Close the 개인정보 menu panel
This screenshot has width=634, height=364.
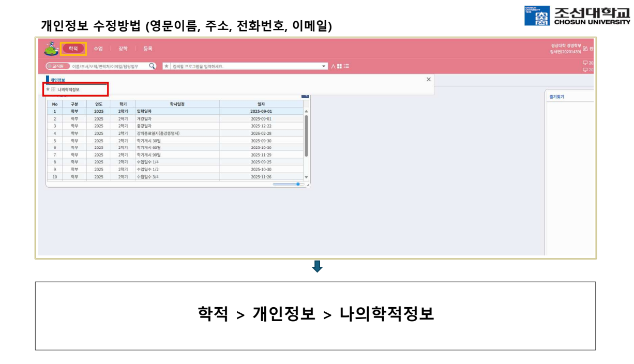428,79
